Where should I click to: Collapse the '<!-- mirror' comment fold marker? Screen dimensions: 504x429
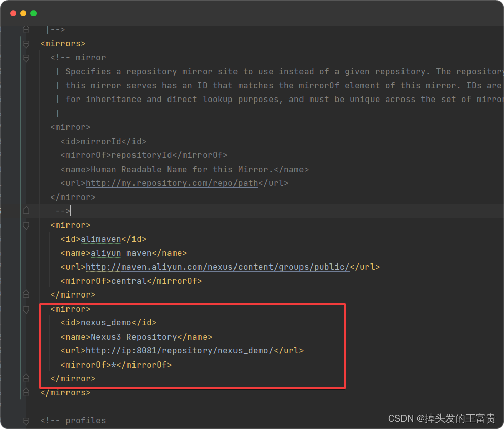(26, 58)
